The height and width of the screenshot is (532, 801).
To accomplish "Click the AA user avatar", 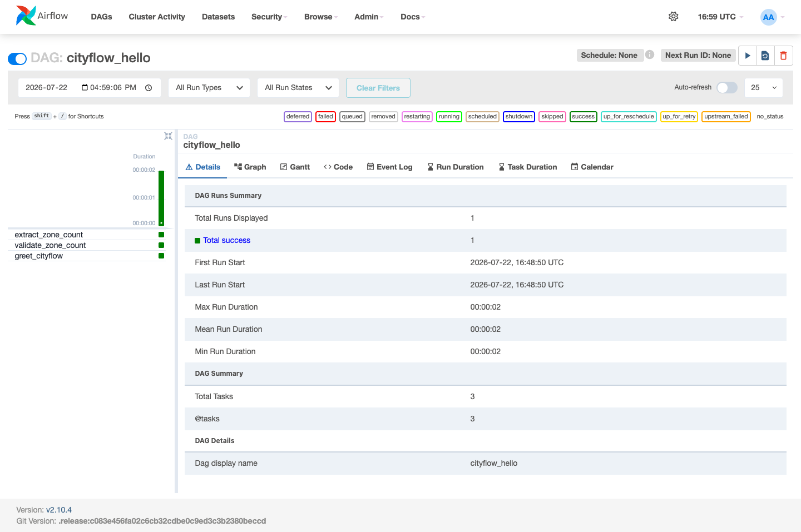I will [768, 17].
